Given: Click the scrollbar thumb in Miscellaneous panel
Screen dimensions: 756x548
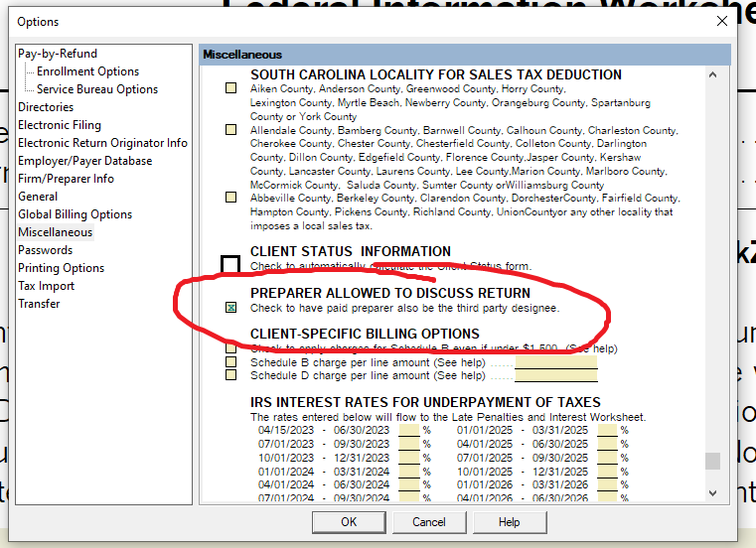Looking at the screenshot, I should [712, 461].
